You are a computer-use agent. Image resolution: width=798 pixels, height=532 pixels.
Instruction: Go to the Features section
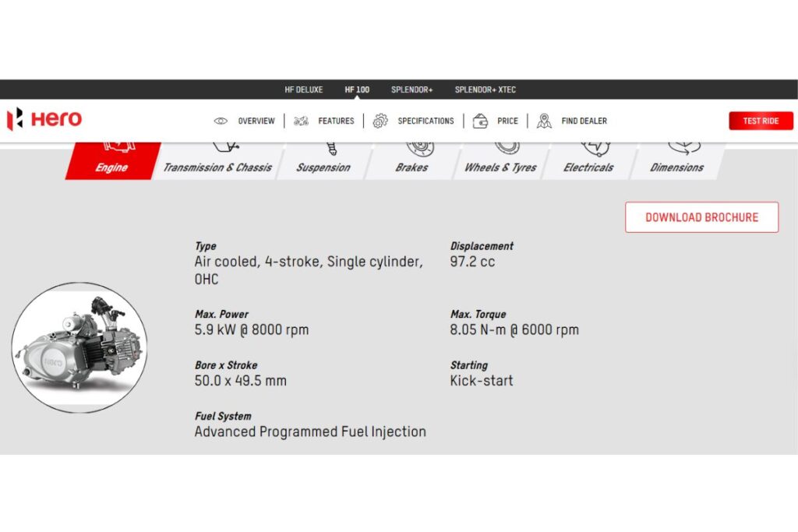tap(336, 121)
